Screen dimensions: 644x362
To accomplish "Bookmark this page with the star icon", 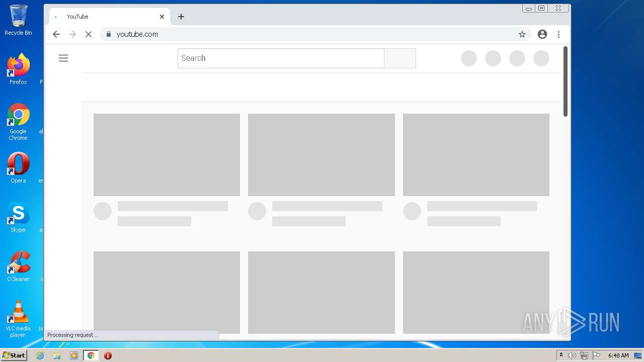I will pyautogui.click(x=522, y=34).
